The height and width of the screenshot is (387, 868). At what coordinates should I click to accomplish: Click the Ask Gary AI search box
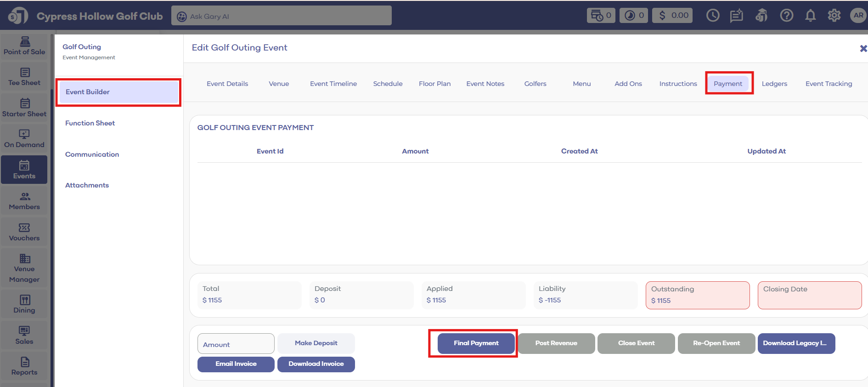281,16
